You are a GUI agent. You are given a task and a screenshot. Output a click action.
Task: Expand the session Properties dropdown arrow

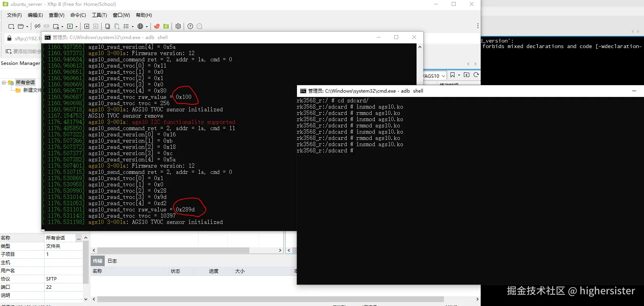[62, 27]
